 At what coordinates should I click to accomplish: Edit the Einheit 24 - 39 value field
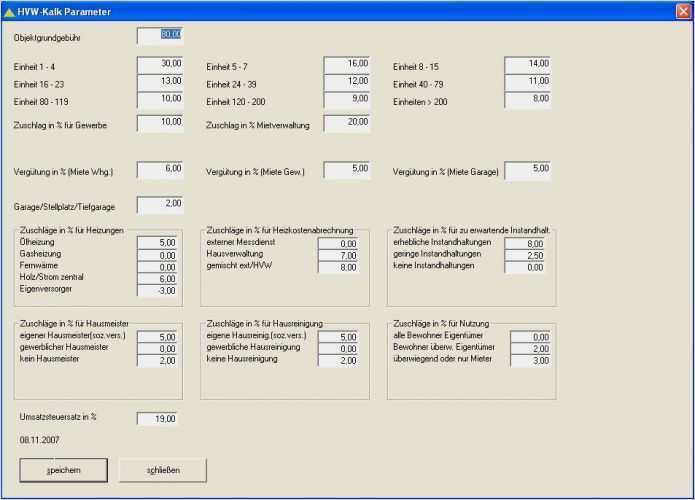click(x=347, y=82)
